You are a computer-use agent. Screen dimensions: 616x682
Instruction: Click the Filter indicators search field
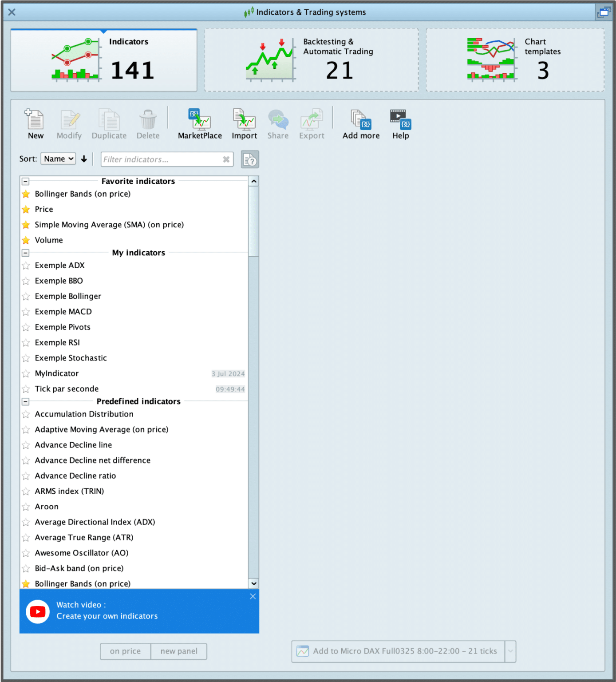coord(162,159)
